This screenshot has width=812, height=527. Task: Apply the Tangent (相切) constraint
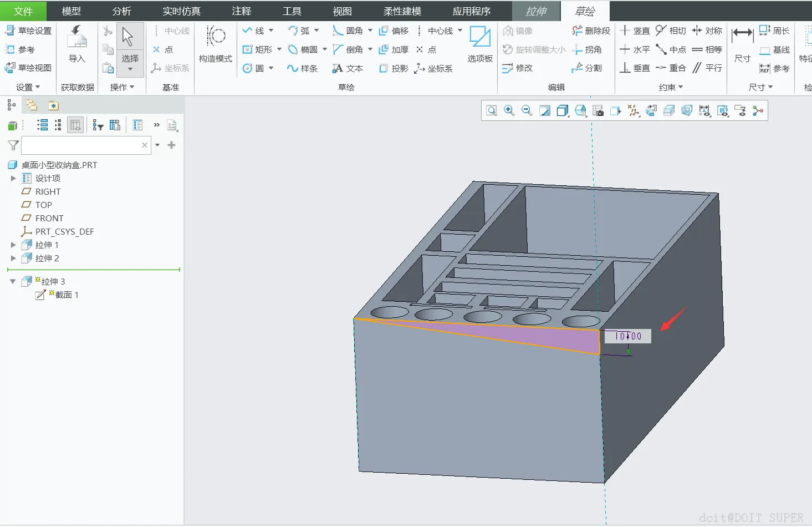point(671,31)
